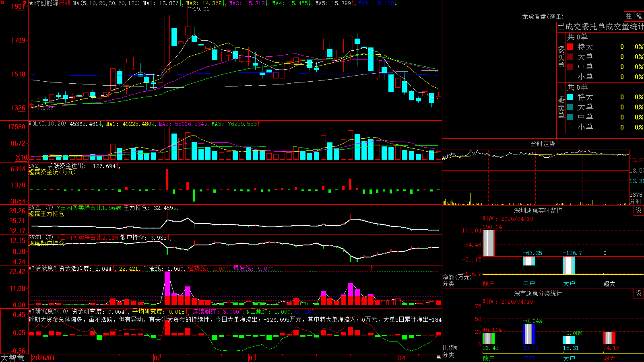Viewport: 644px width, 362px height.
Task: Open the 大智慧 logo at bottom-left
Action: (12, 358)
